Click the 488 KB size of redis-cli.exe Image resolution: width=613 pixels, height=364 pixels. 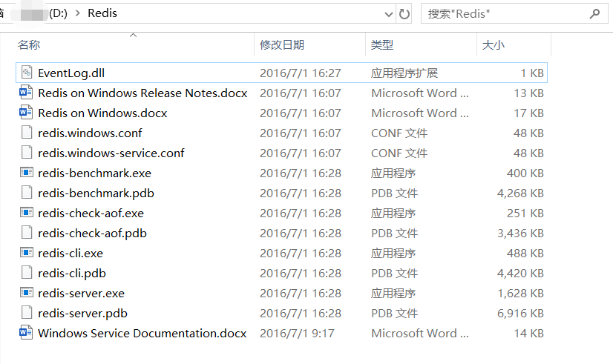point(525,253)
